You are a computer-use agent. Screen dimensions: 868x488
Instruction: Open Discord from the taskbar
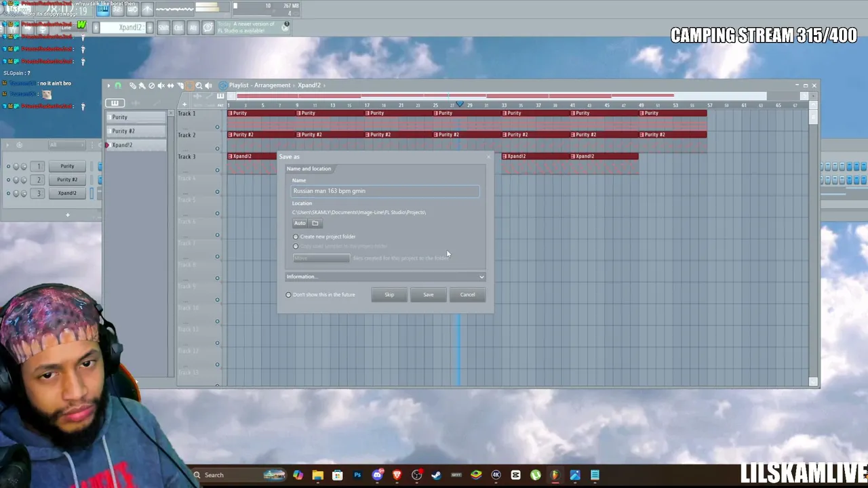tap(377, 475)
